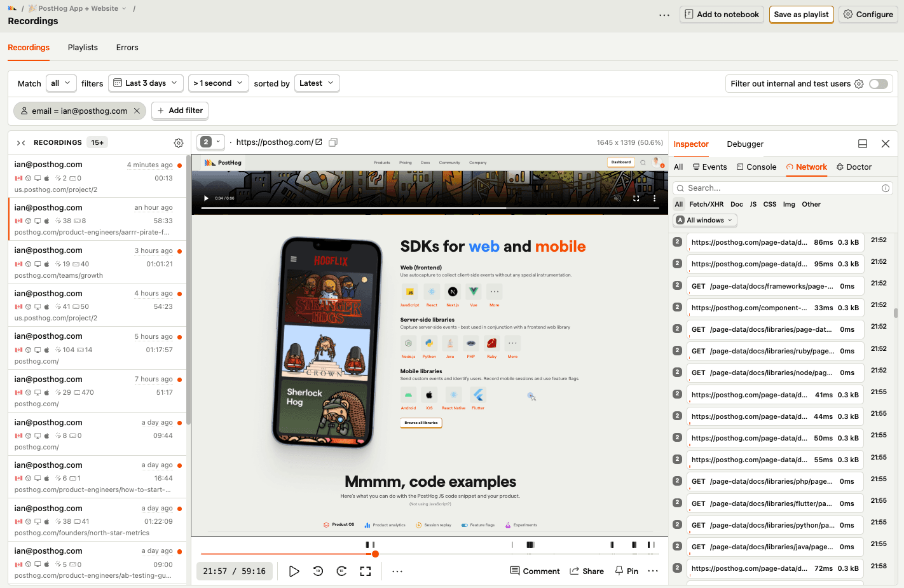The height and width of the screenshot is (588, 904).
Task: Click rightmost activity marker on timeline
Action: pos(654,545)
